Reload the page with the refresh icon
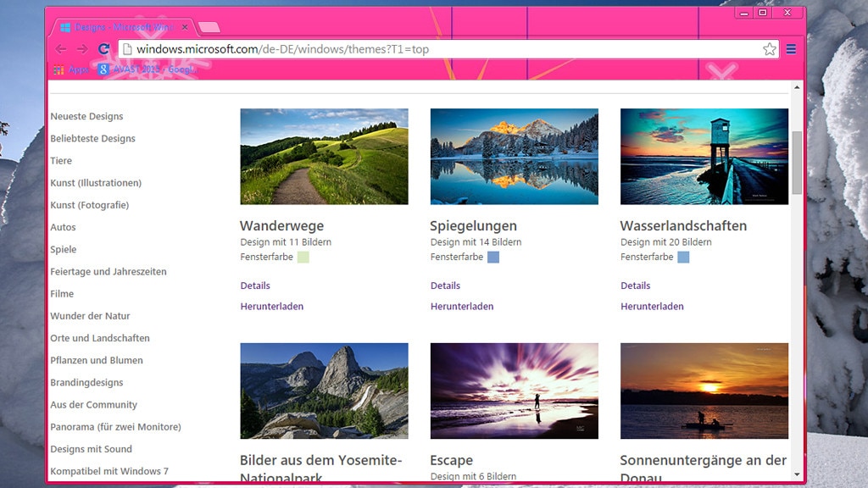868x488 pixels. tap(104, 49)
